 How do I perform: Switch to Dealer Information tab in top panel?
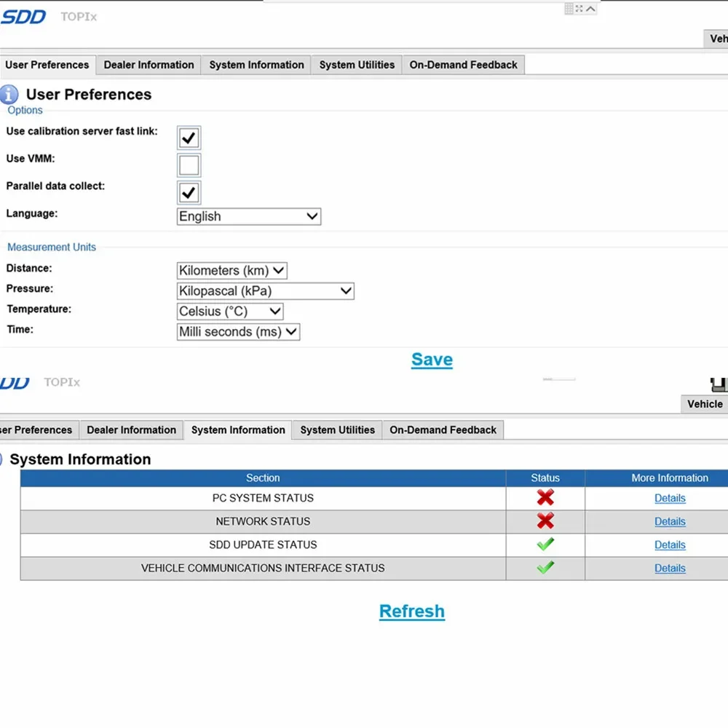click(149, 65)
